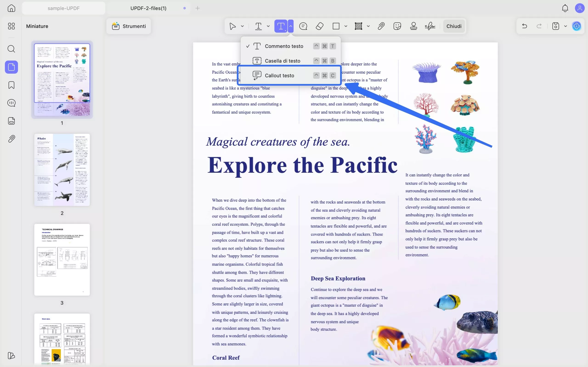Image resolution: width=588 pixels, height=367 pixels.
Task: Expand the rectangle shape tool dropdown
Action: pos(346,26)
